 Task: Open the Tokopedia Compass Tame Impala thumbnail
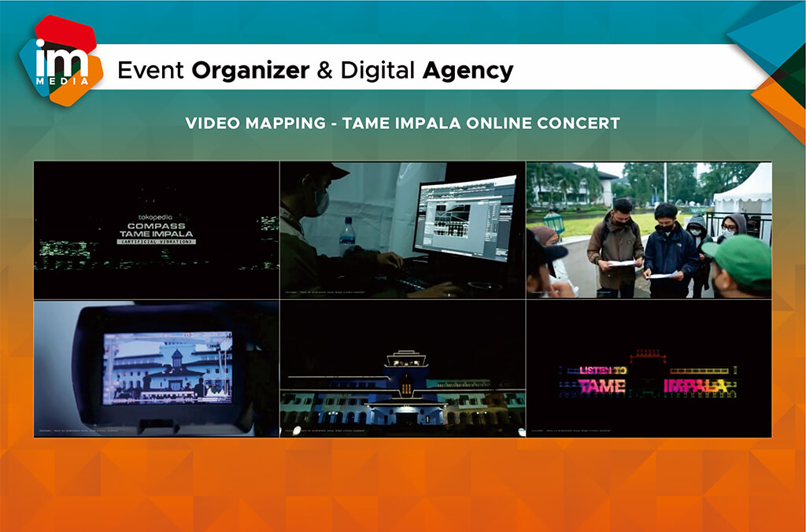[156, 230]
